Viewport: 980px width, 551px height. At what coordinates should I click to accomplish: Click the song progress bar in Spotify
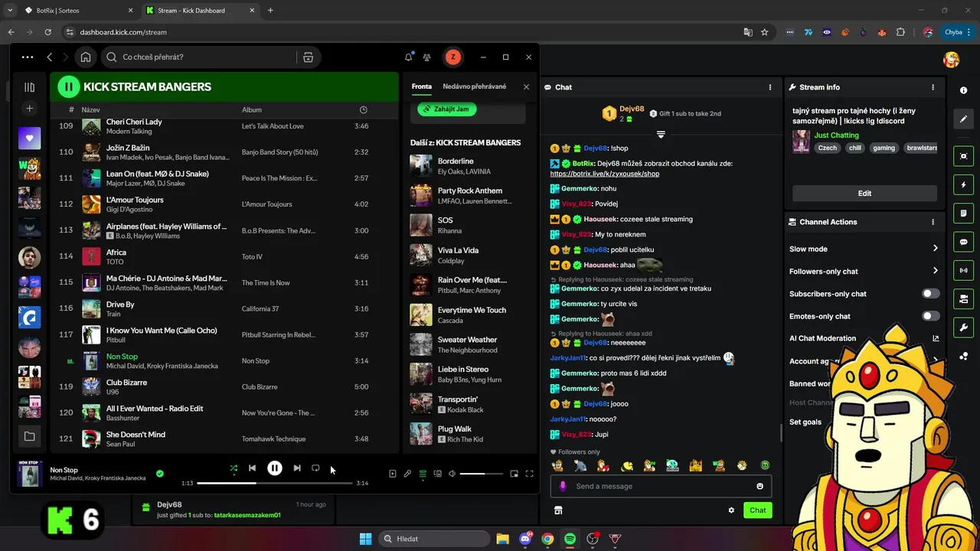(x=275, y=483)
